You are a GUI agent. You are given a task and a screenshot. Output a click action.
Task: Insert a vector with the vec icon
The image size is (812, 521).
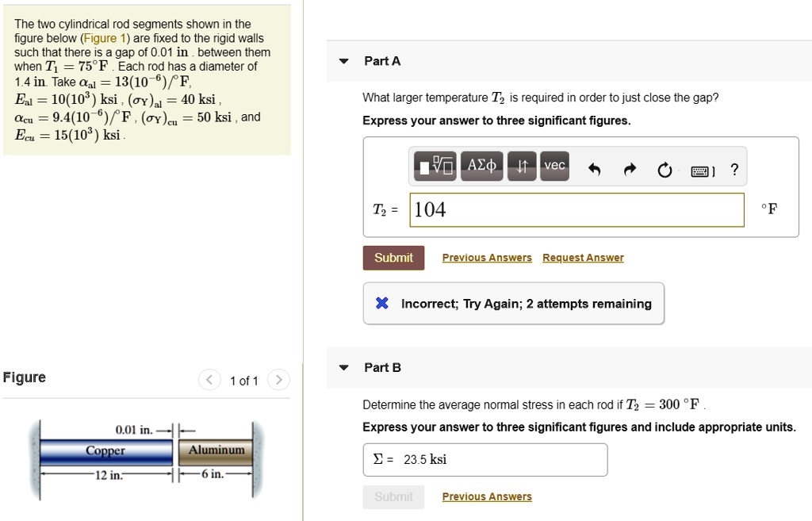(554, 167)
